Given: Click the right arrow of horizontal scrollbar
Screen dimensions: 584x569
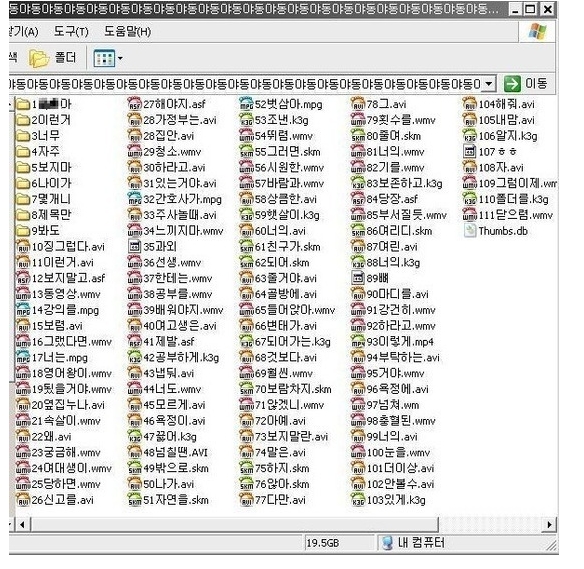Looking at the screenshot, I should 549,524.
